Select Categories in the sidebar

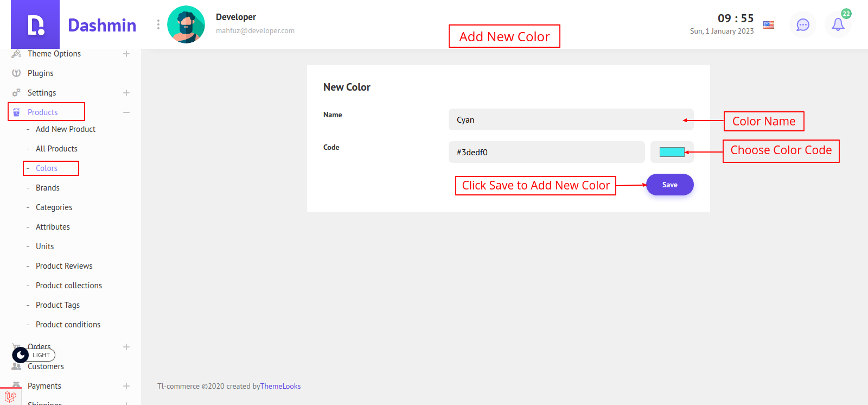(54, 207)
